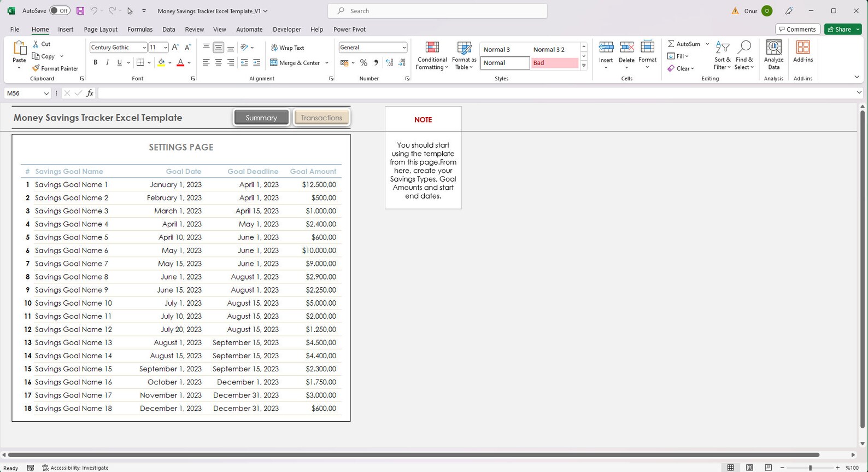Click the Insert cells icon
The width and height of the screenshot is (868, 472).
pyautogui.click(x=606, y=48)
